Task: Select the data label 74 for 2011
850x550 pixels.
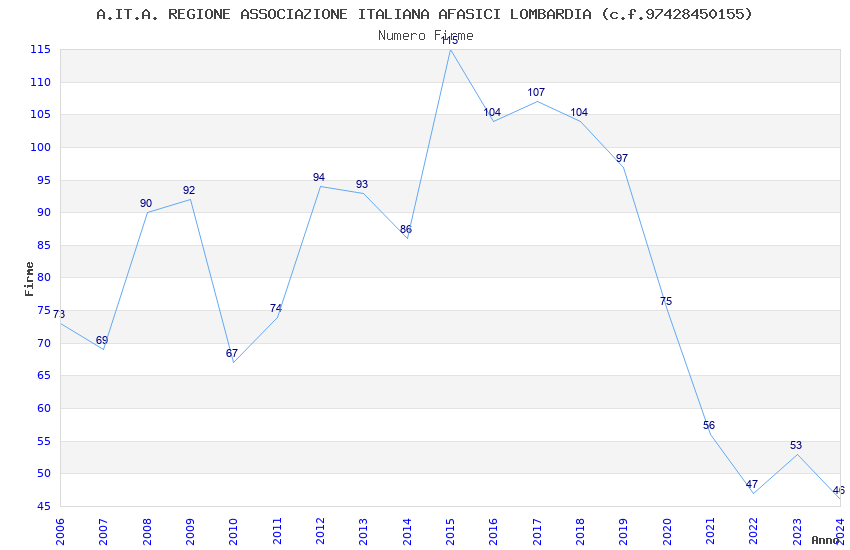Action: coord(276,308)
